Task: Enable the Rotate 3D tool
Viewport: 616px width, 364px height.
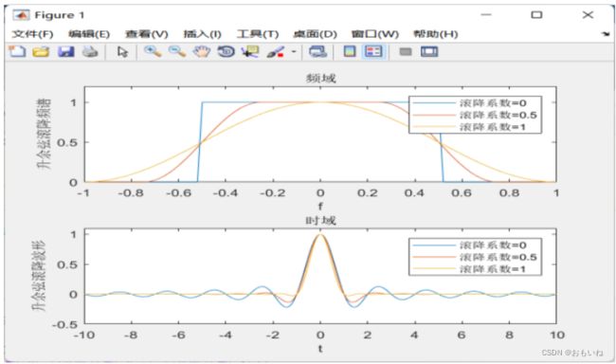Action: coord(226,51)
